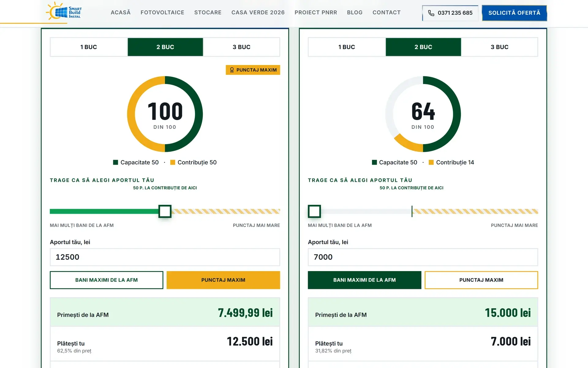This screenshot has width=588, height=368.
Task: Click the '12.500 lei' Plătești tu amount
Action: (250, 341)
